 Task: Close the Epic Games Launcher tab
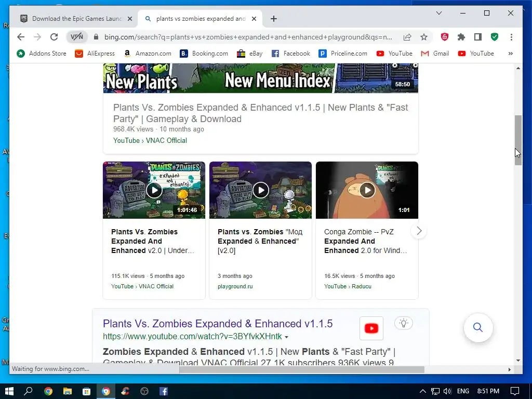click(129, 19)
